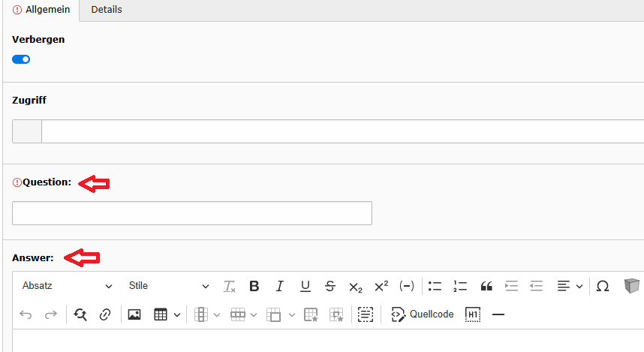Screen dimensions: 644x352
Task: Insert a block quote
Action: coord(486,286)
